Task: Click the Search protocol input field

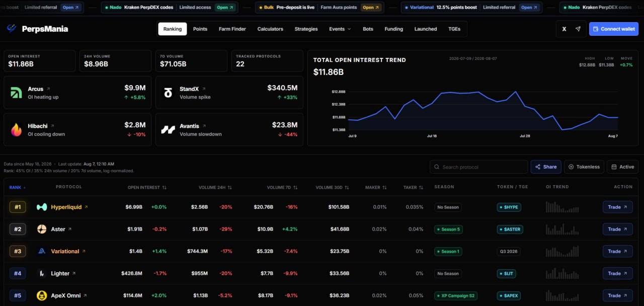Action: click(x=478, y=167)
